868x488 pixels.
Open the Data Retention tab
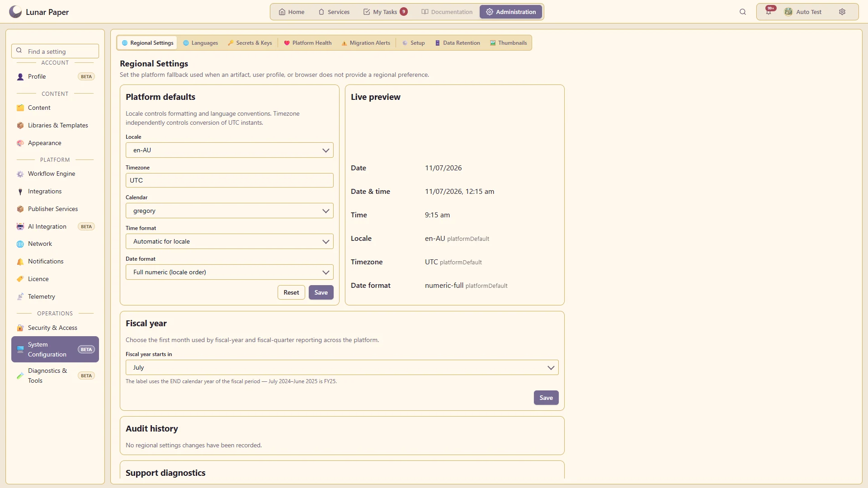[458, 43]
